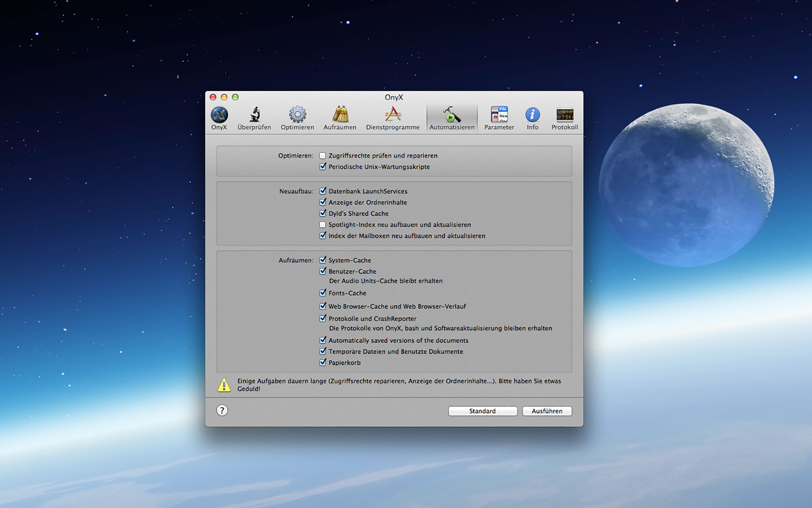Click note about OnyX, bash protocols remaining
Image resolution: width=812 pixels, height=508 pixels.
pyautogui.click(x=440, y=328)
